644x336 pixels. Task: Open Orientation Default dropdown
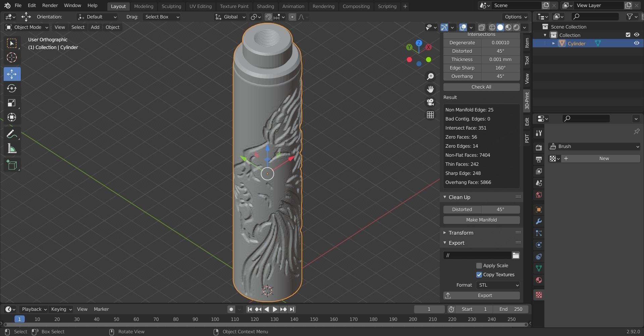pyautogui.click(x=97, y=17)
